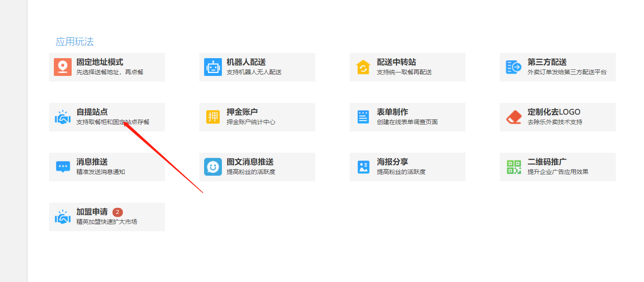Click the 配送中转站 house icon
This screenshot has height=282, width=644.
coord(363,67)
